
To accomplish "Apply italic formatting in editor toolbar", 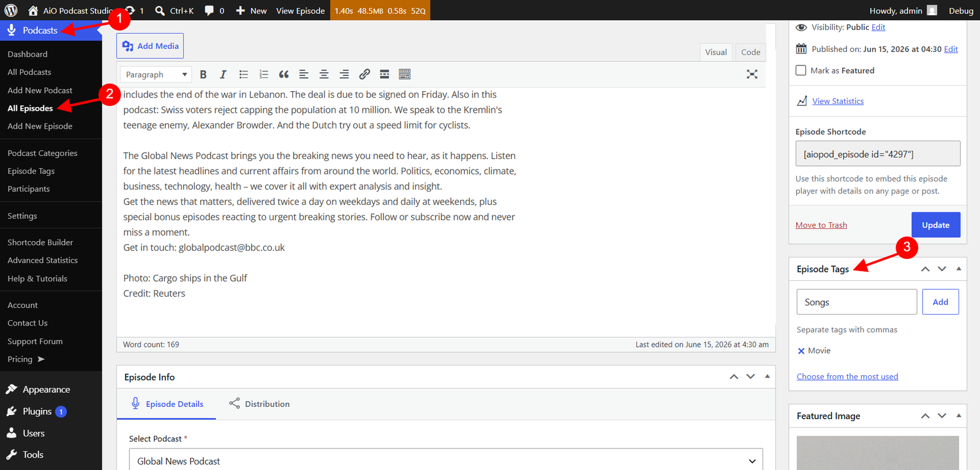I will [x=223, y=74].
